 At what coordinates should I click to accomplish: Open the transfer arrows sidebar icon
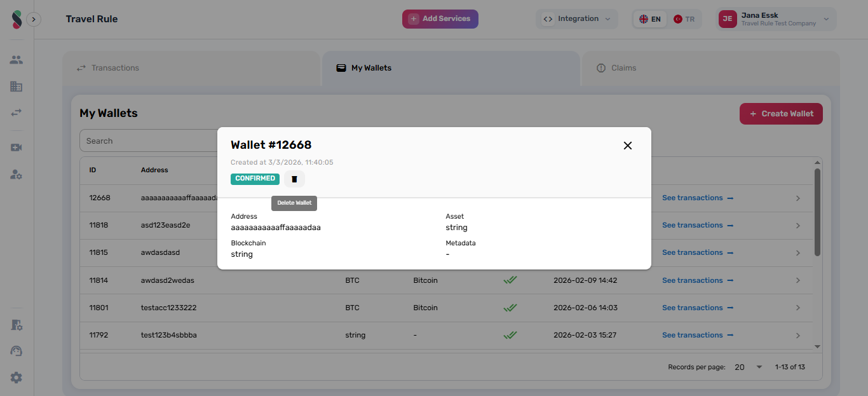(x=17, y=113)
